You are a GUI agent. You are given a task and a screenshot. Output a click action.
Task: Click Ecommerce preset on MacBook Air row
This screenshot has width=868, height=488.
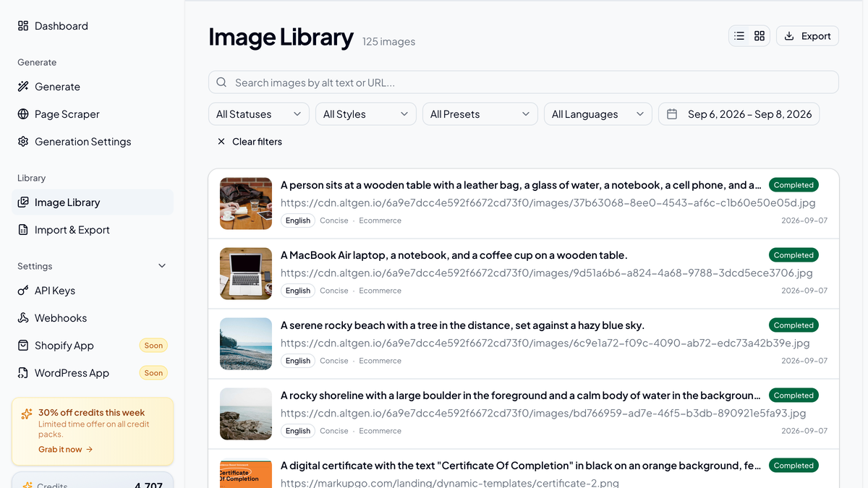[x=380, y=291]
